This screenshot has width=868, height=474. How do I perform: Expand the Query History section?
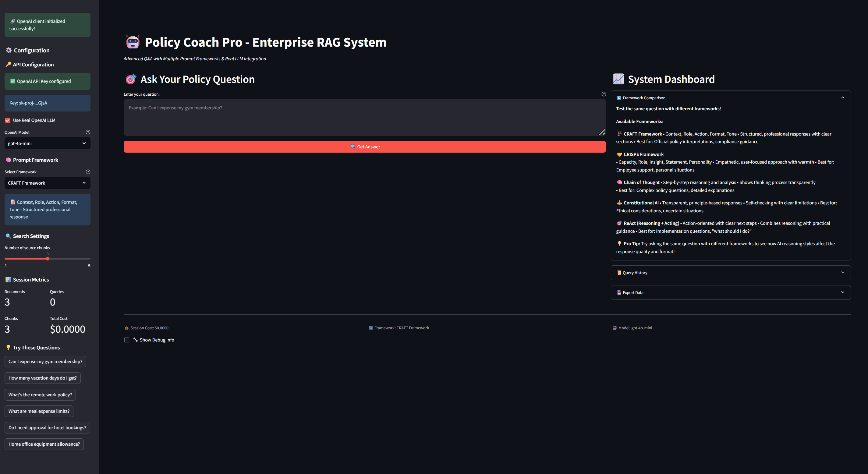(x=731, y=273)
